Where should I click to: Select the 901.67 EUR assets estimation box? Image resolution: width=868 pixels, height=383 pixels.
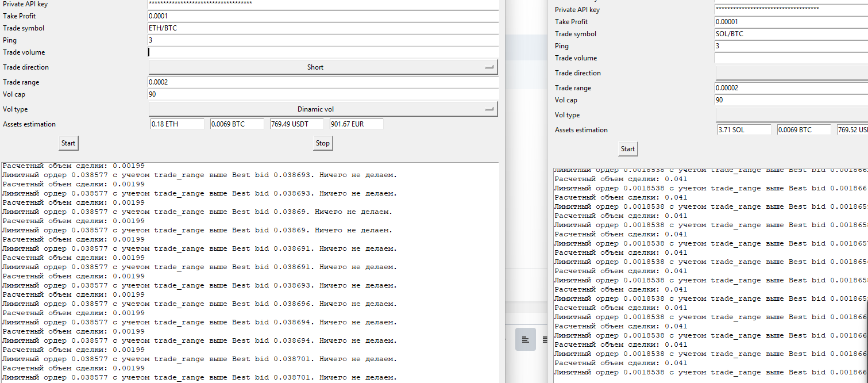click(x=356, y=124)
